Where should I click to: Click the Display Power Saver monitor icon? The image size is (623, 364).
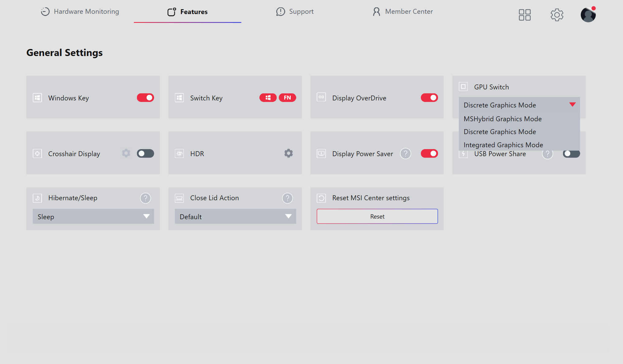pos(321,153)
